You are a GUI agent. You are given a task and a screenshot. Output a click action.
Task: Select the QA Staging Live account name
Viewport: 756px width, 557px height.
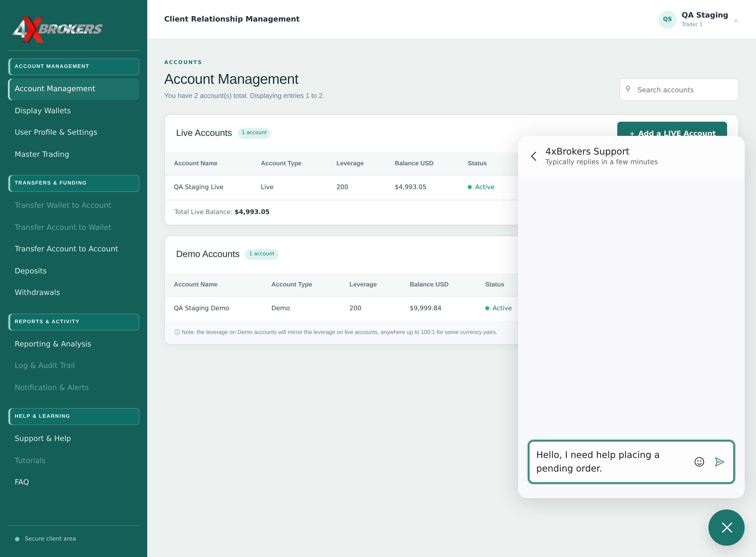[199, 187]
